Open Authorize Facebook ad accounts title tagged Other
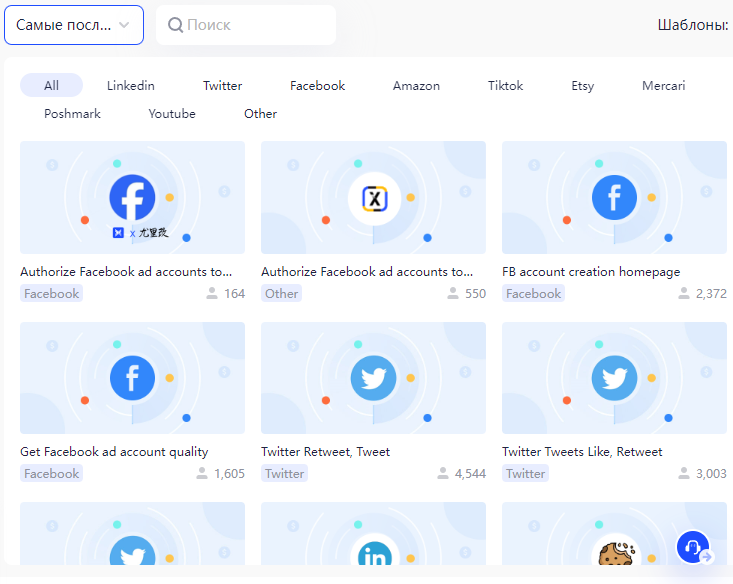The width and height of the screenshot is (733, 584). click(367, 272)
